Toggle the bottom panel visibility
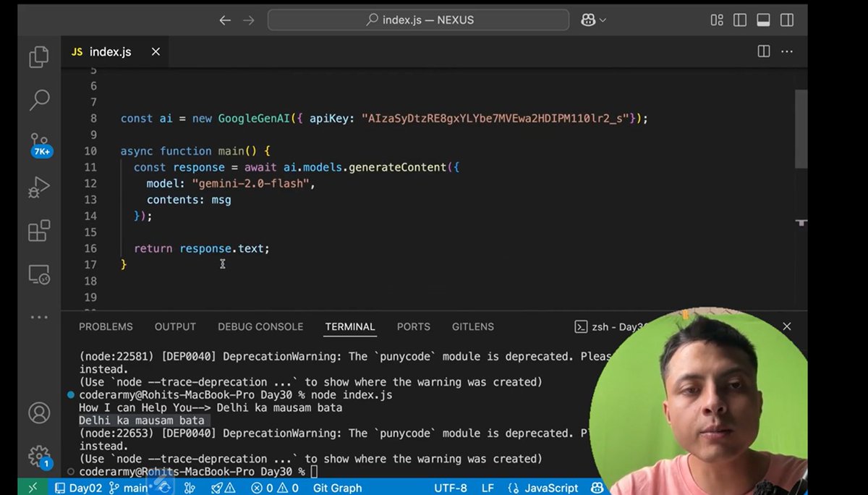Screen dimensions: 868x495 763,20
